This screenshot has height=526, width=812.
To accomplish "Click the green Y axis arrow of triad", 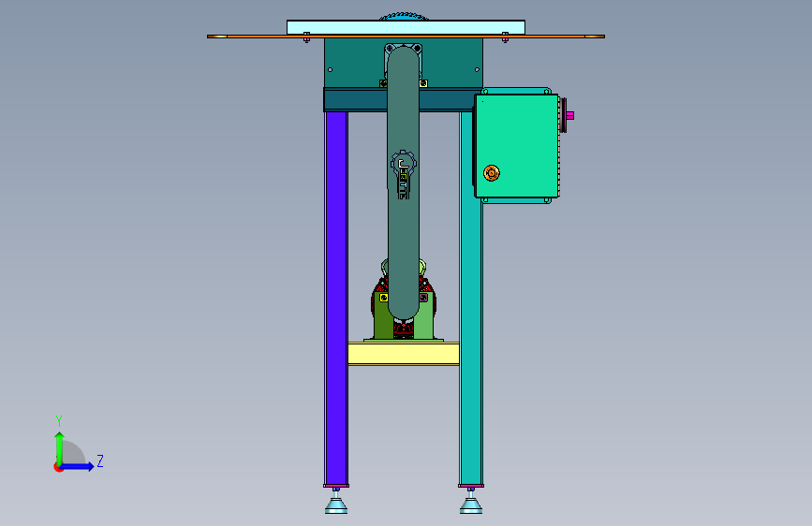I will point(59,448).
